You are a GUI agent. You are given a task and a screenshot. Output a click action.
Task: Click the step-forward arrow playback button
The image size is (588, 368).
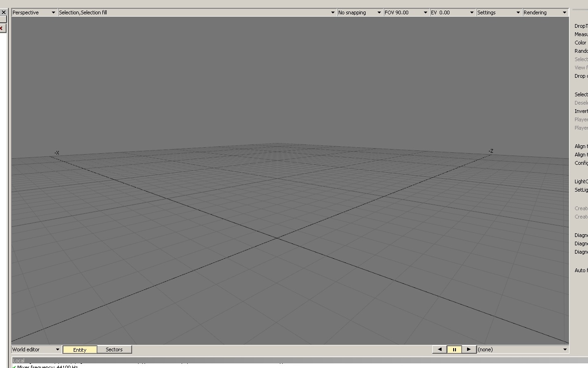coord(468,349)
